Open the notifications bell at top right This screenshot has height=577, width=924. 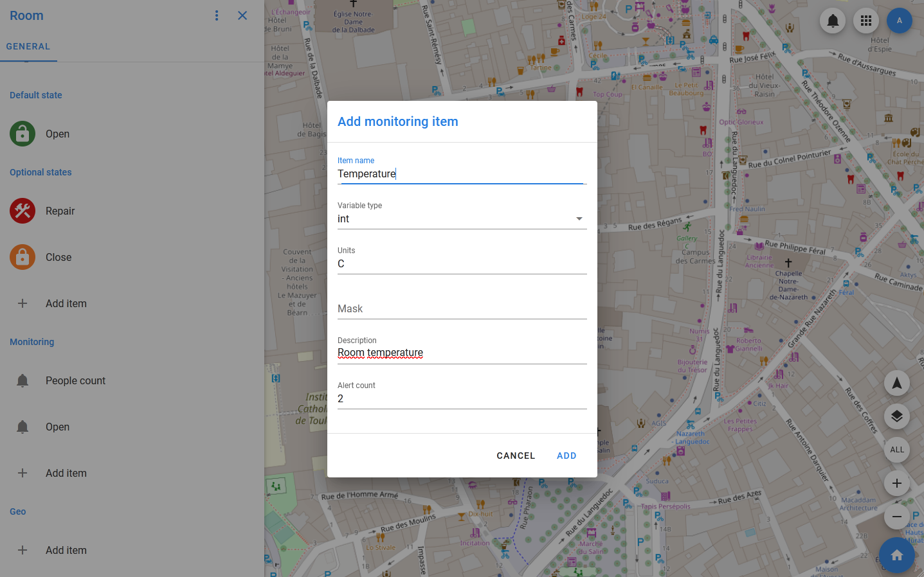(833, 21)
